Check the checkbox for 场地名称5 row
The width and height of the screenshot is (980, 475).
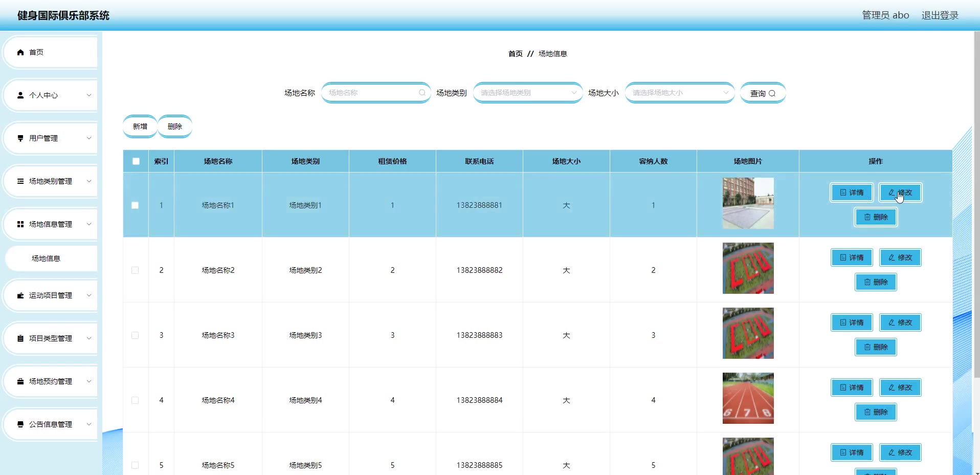(x=135, y=465)
